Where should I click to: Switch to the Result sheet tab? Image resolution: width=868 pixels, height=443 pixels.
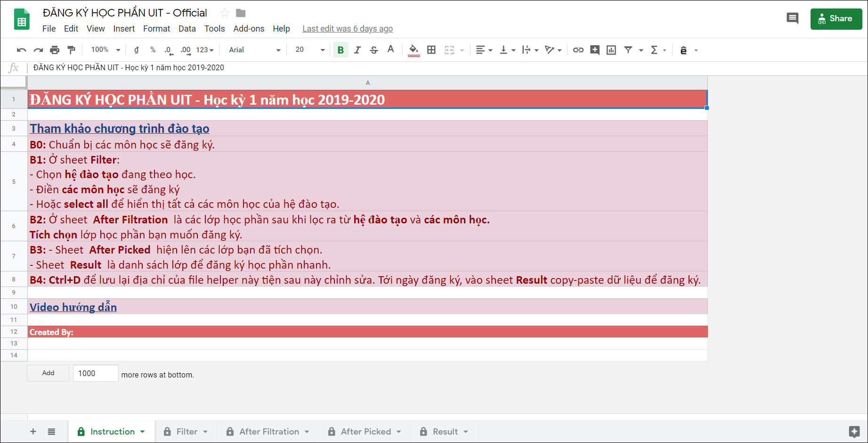tap(445, 431)
